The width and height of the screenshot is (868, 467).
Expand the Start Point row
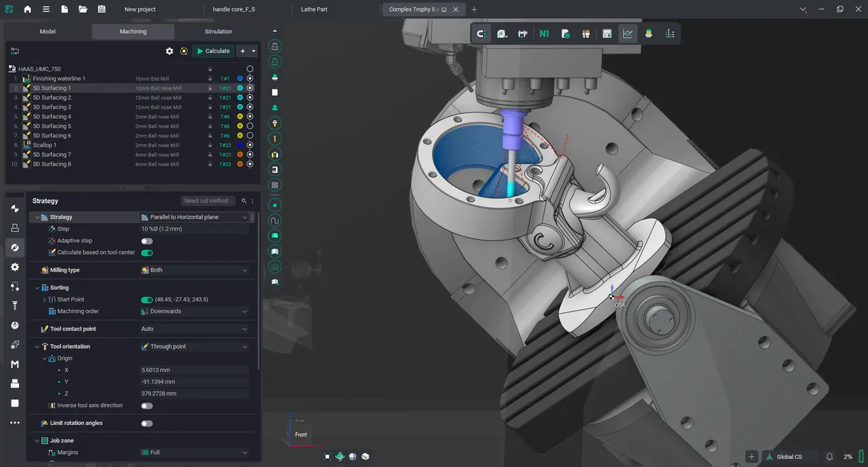coord(45,299)
